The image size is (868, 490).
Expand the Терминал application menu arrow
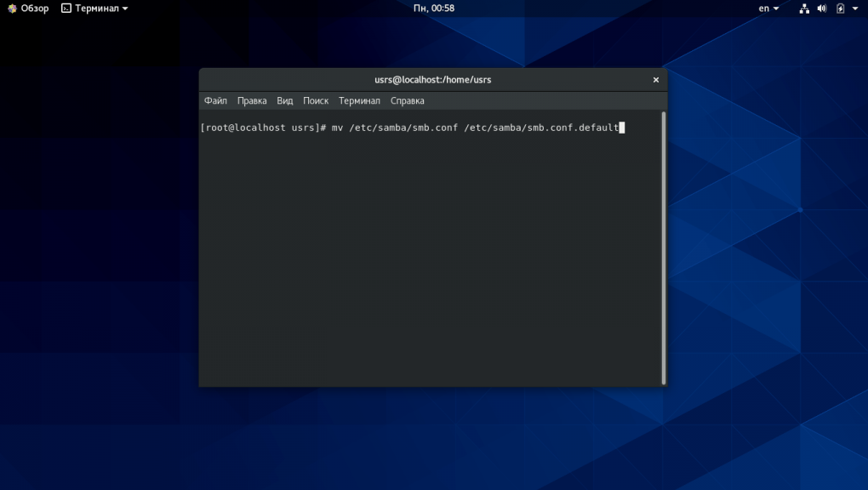[125, 9]
